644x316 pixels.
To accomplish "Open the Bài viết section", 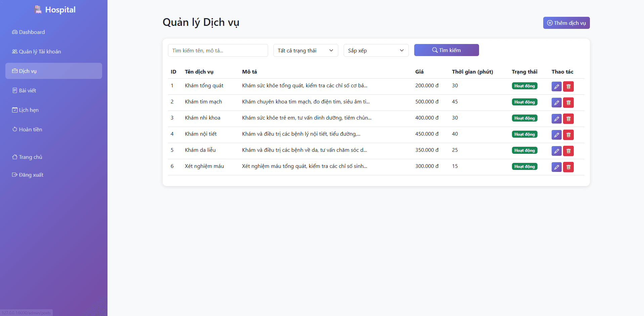I will pyautogui.click(x=54, y=91).
